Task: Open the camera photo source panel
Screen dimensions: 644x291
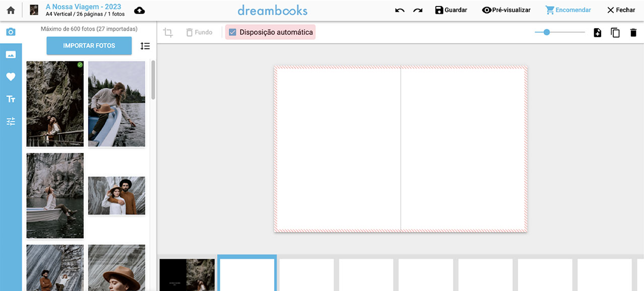Action: (11, 31)
